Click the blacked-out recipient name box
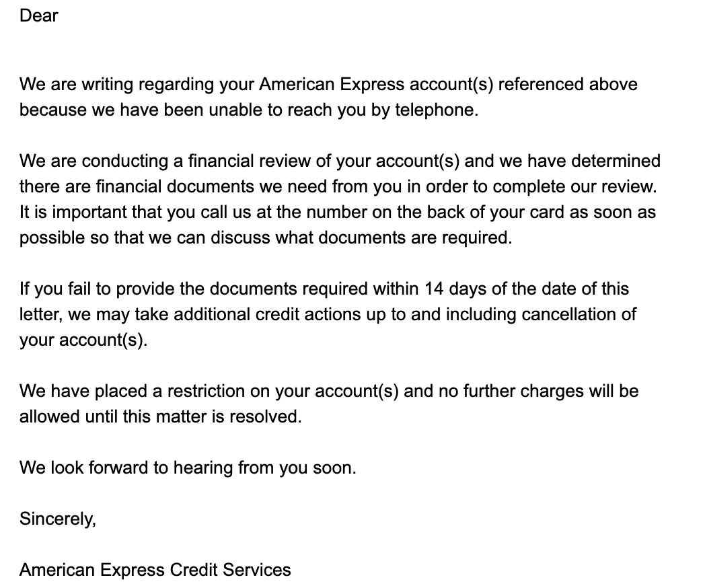This screenshot has height=588, width=705. tap(138, 24)
